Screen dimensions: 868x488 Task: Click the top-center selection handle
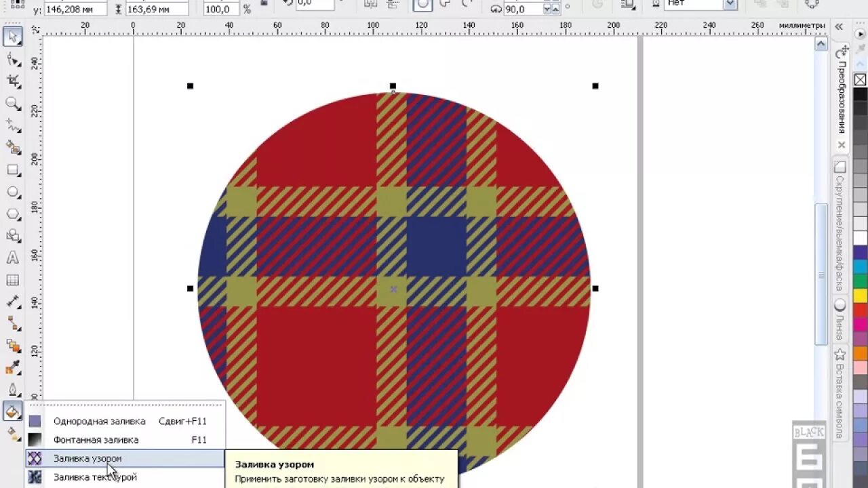tap(393, 86)
